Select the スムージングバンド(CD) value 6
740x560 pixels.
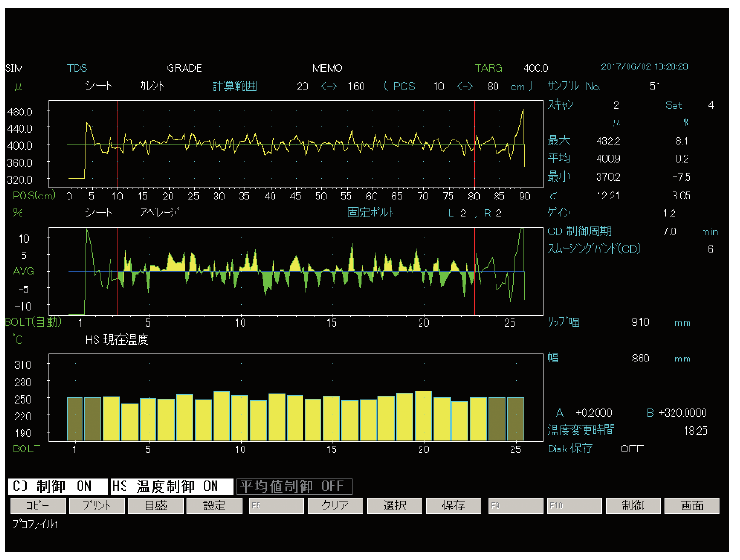pyautogui.click(x=710, y=249)
